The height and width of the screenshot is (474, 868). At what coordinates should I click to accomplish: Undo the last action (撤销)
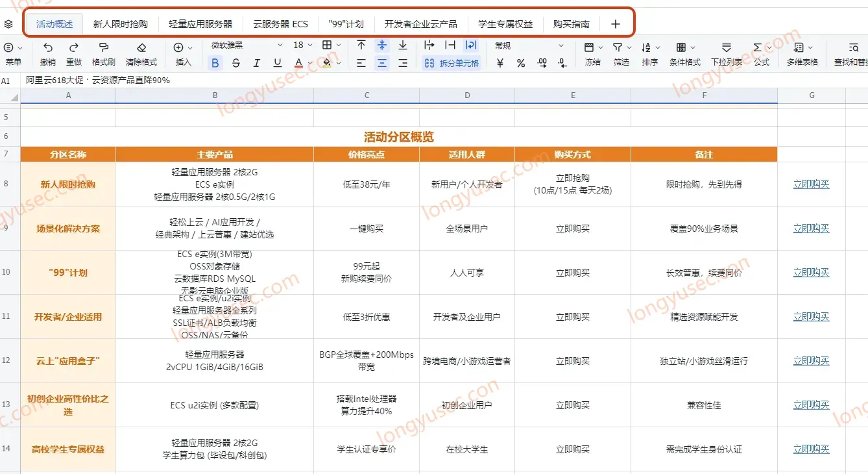(x=47, y=53)
